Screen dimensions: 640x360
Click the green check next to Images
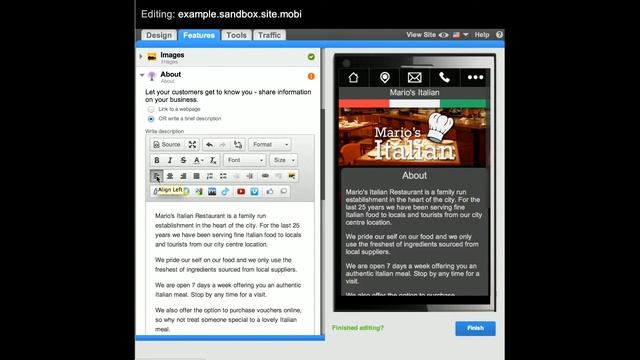[x=311, y=57]
